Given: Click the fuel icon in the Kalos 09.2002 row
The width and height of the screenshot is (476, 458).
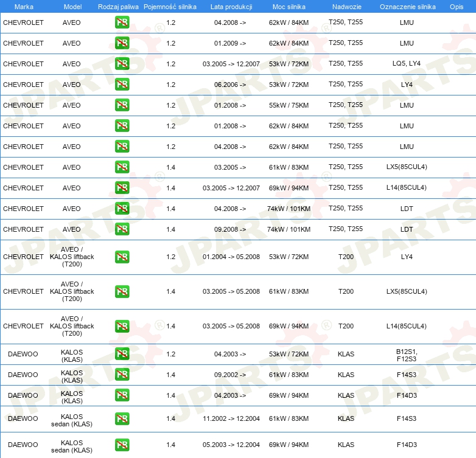Looking at the screenshot, I should pos(122,375).
